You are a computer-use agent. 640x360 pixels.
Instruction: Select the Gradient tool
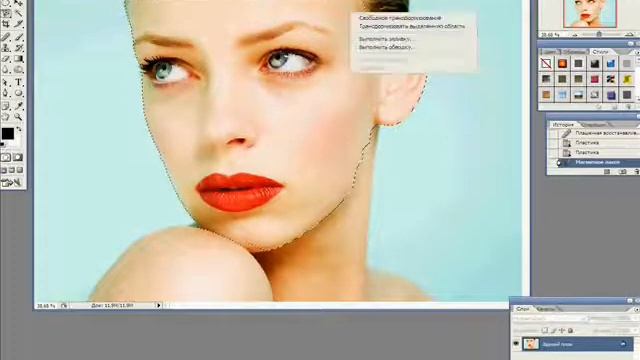[x=18, y=59]
